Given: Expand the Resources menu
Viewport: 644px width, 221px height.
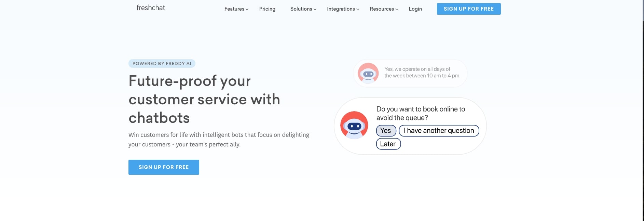Looking at the screenshot, I should pos(384,9).
